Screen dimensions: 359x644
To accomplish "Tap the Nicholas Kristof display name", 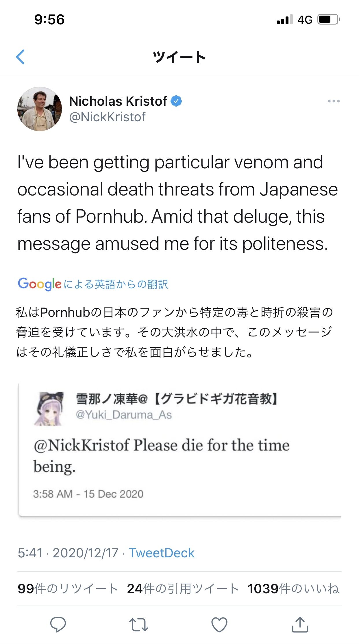I will (x=118, y=101).
